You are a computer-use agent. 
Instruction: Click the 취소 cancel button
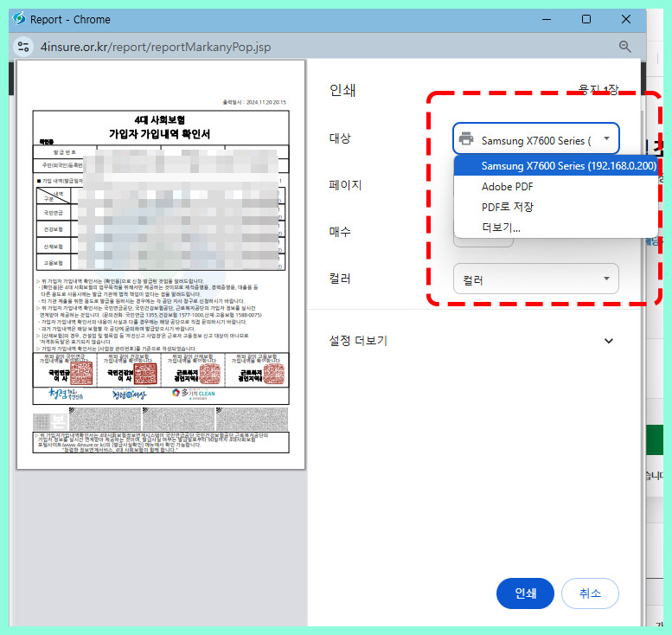coord(590,593)
